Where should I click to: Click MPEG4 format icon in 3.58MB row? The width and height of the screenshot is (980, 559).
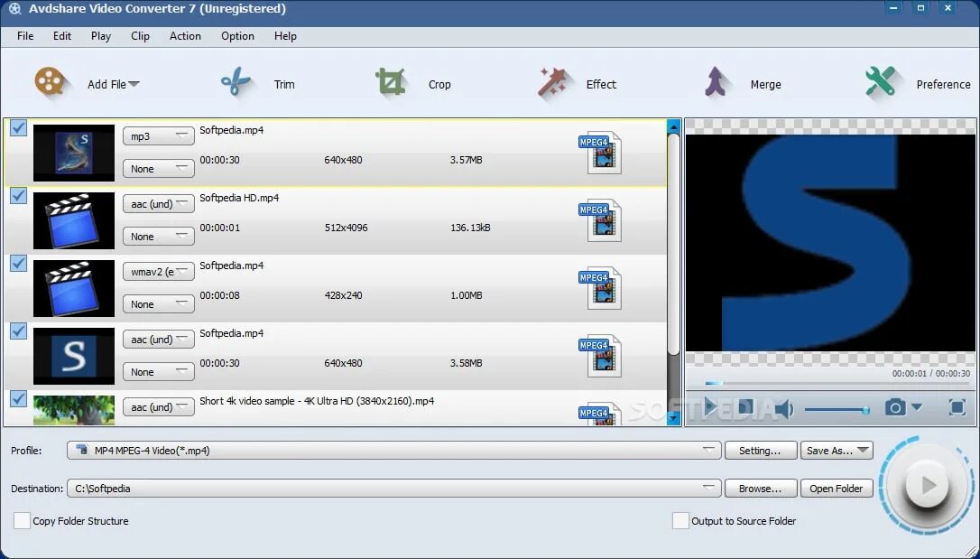(600, 356)
